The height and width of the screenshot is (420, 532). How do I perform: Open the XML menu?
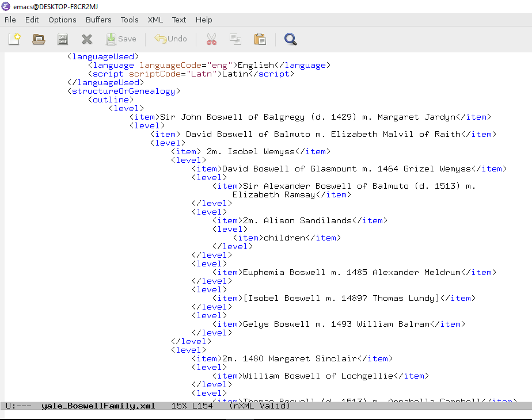pos(155,20)
